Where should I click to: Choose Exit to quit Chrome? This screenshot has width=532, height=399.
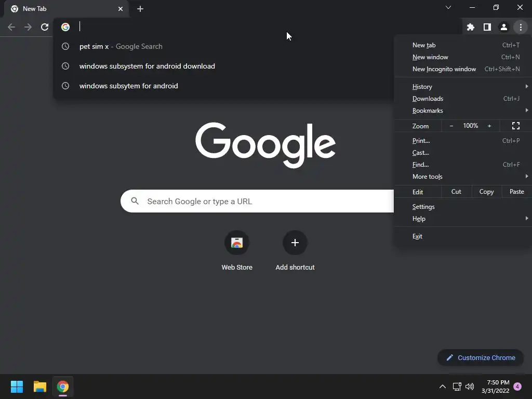pyautogui.click(x=463, y=236)
